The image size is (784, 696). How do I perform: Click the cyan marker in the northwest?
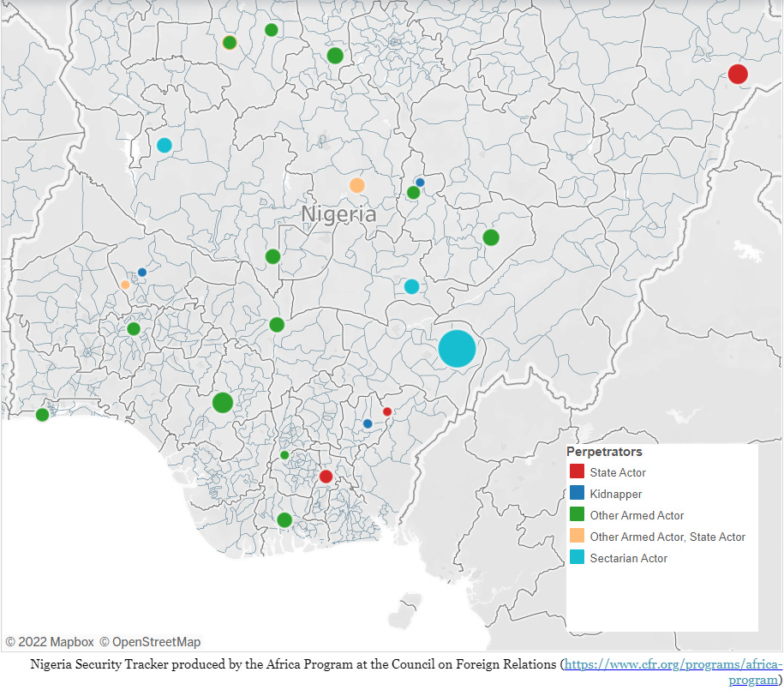pyautogui.click(x=165, y=144)
